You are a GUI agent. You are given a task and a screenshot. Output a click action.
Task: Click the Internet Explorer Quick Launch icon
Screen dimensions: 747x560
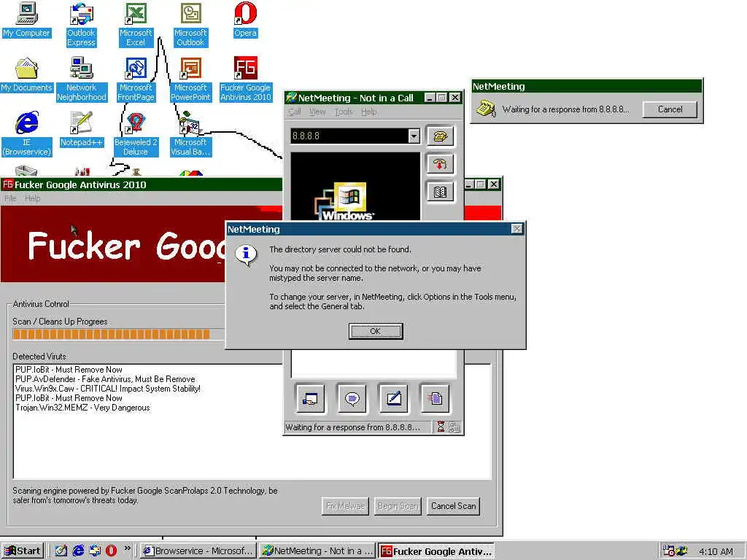coord(78,551)
